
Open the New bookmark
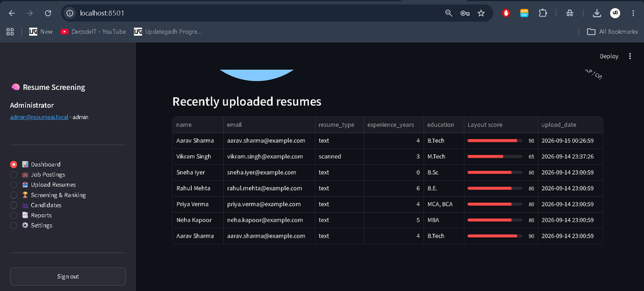coord(41,31)
